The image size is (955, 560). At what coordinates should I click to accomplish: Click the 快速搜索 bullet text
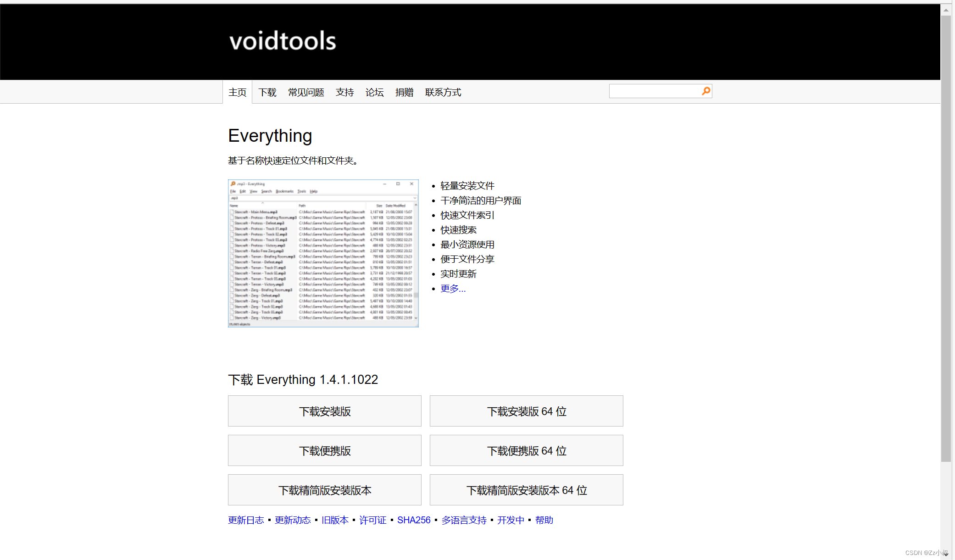click(458, 230)
